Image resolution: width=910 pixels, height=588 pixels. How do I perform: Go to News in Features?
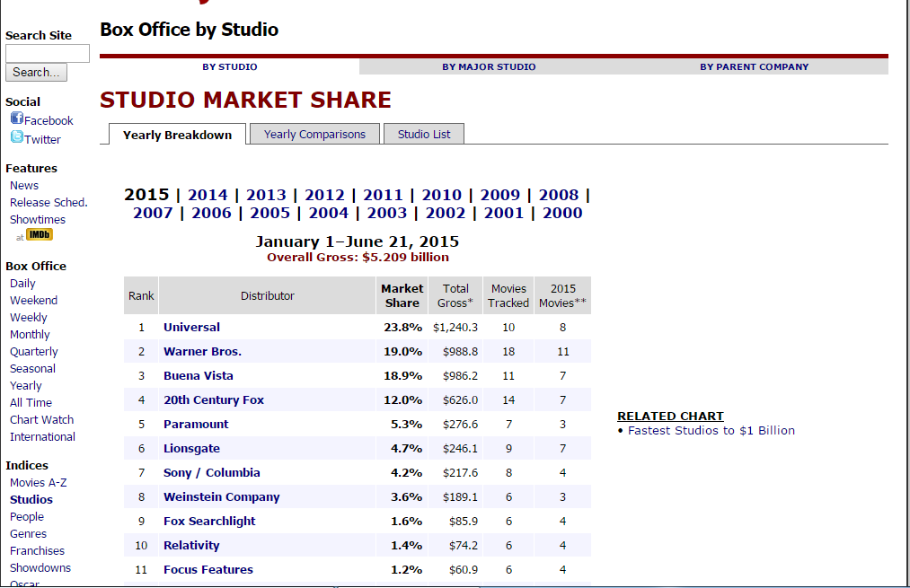24,186
